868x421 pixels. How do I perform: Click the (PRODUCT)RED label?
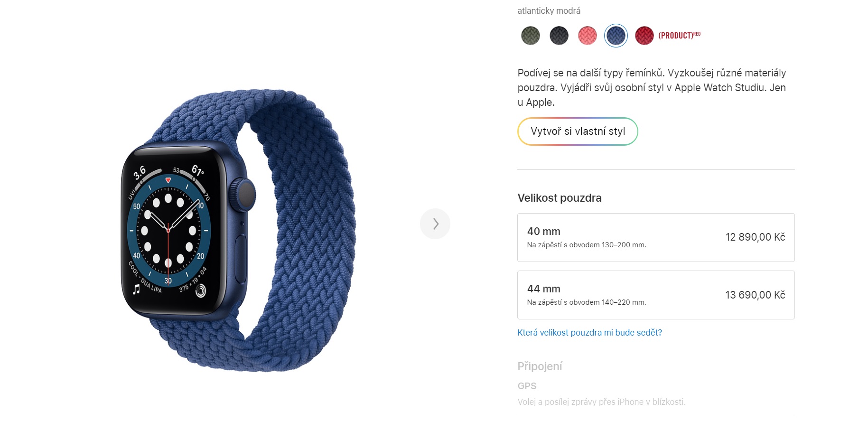point(679,35)
